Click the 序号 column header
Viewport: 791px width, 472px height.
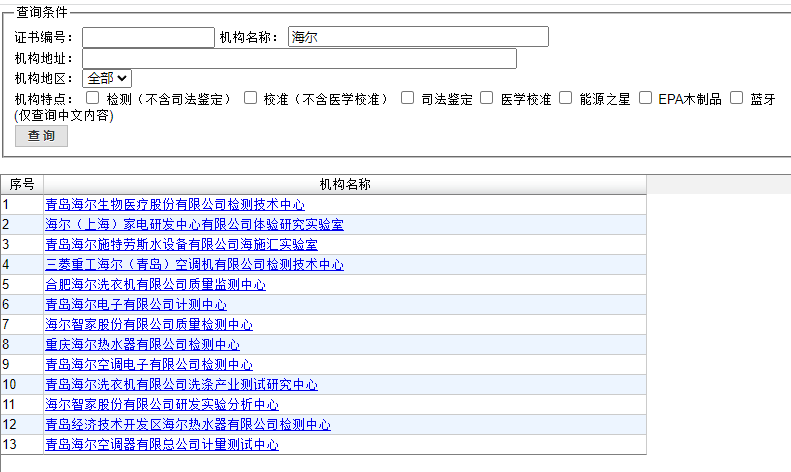[x=22, y=185]
